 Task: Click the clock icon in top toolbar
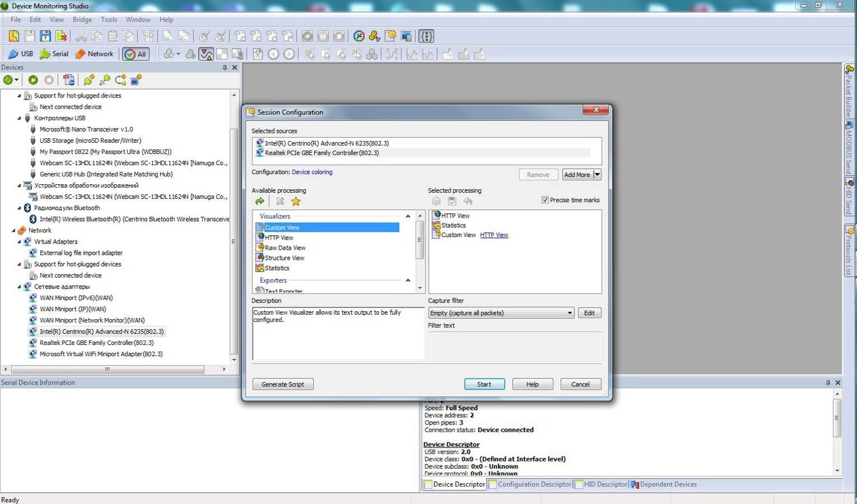click(x=359, y=36)
